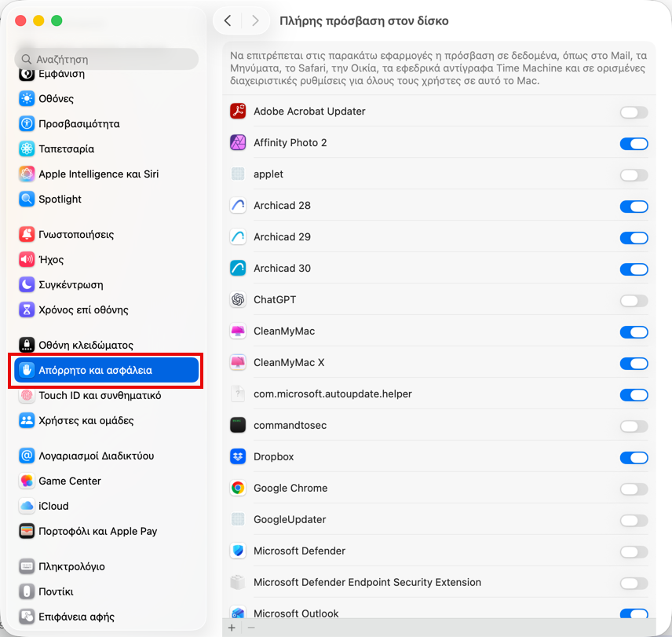Click the CleanMyMac X app icon
Image resolution: width=672 pixels, height=637 pixels.
pyautogui.click(x=238, y=362)
